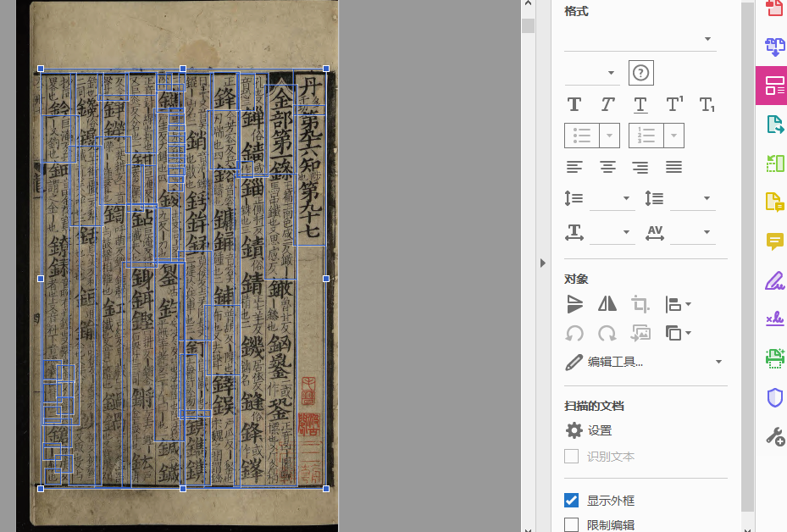This screenshot has width=787, height=532.
Task: Underline the selected text
Action: pos(640,104)
